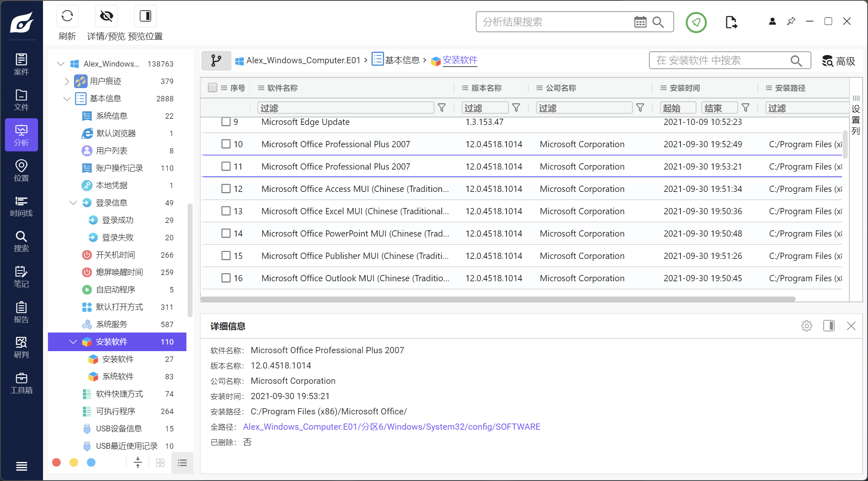Collapse the Alex_Windows root node
The width and height of the screenshot is (868, 481).
[61, 64]
